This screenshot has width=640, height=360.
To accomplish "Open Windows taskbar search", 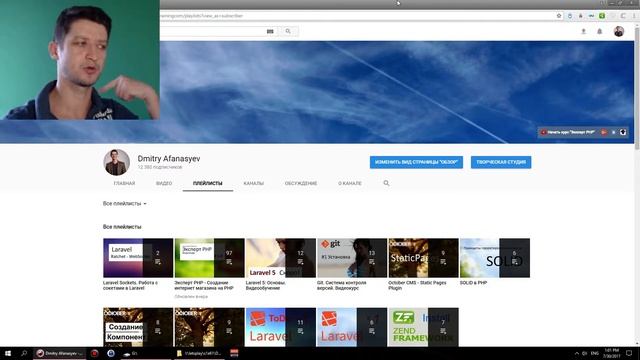I will (24, 353).
